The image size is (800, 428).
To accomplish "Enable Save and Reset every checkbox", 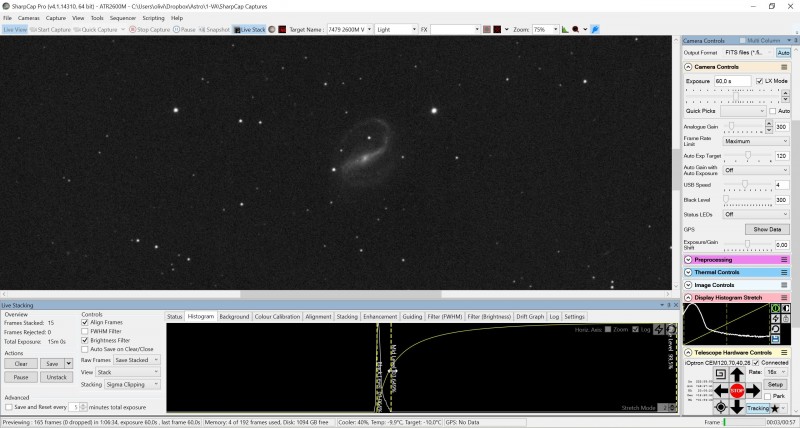I will click(x=9, y=407).
